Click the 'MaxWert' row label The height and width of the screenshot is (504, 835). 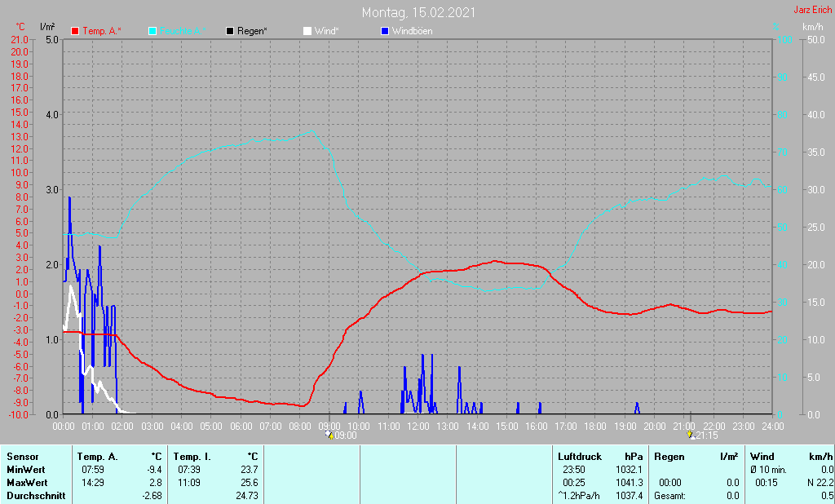coord(27,483)
